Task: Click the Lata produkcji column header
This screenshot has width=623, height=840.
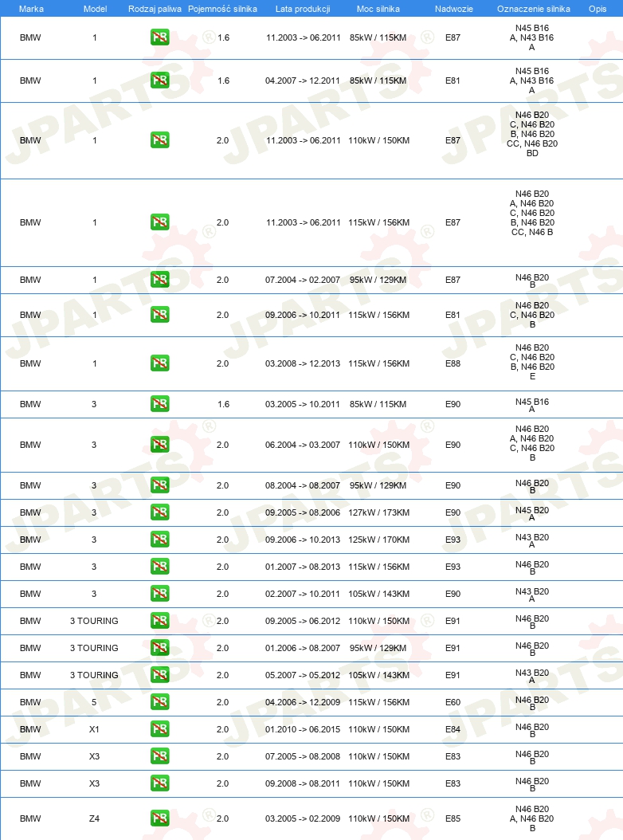Action: click(x=303, y=9)
